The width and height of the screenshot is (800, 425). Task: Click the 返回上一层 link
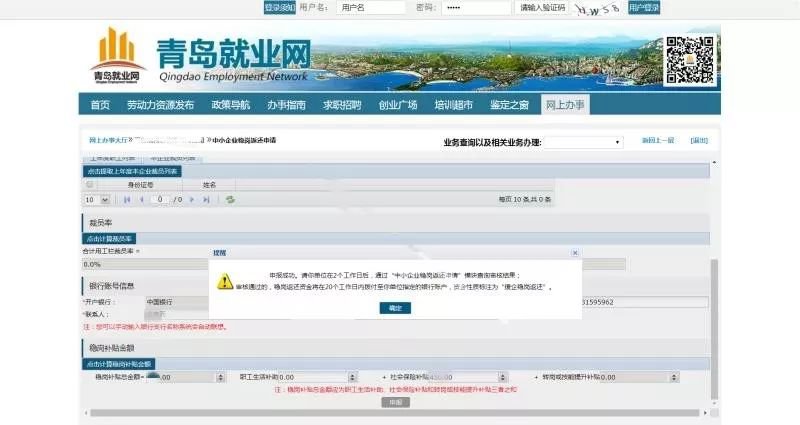point(657,140)
